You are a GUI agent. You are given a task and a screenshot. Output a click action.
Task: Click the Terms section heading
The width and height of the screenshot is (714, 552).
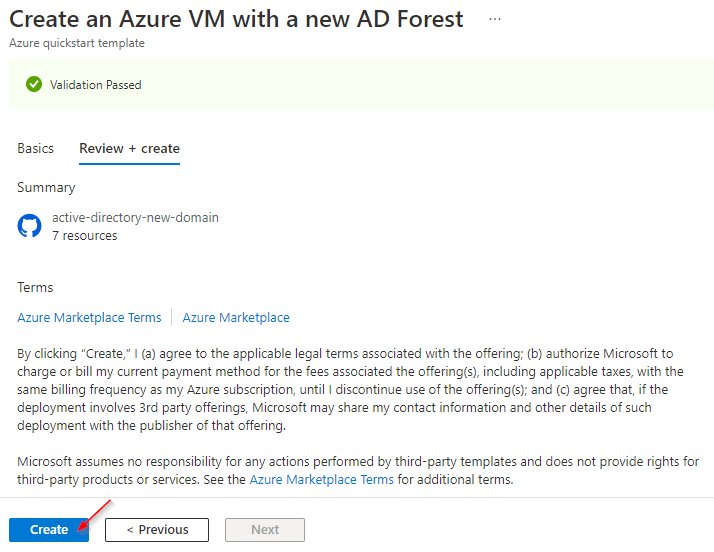pyautogui.click(x=35, y=287)
